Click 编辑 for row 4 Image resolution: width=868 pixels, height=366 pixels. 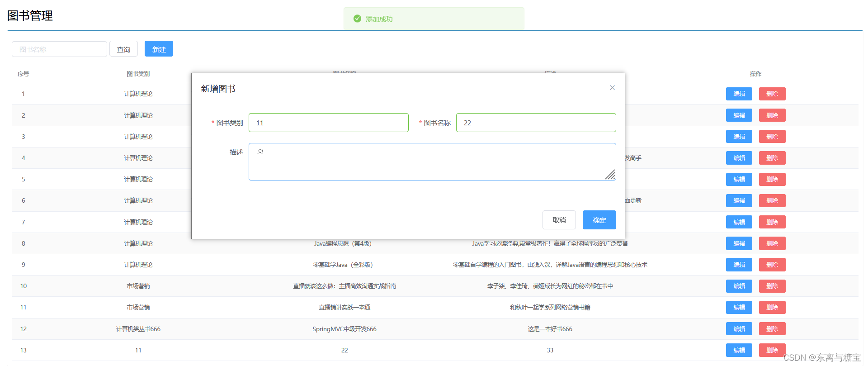click(739, 158)
